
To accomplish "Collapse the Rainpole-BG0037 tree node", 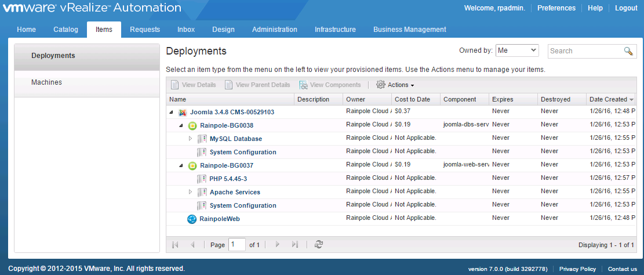I will click(181, 166).
